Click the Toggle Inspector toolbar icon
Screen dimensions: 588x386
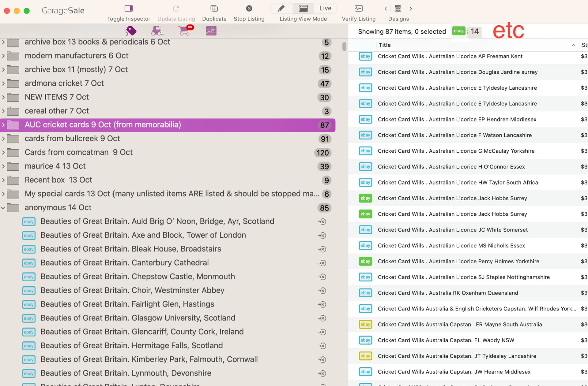click(x=129, y=8)
